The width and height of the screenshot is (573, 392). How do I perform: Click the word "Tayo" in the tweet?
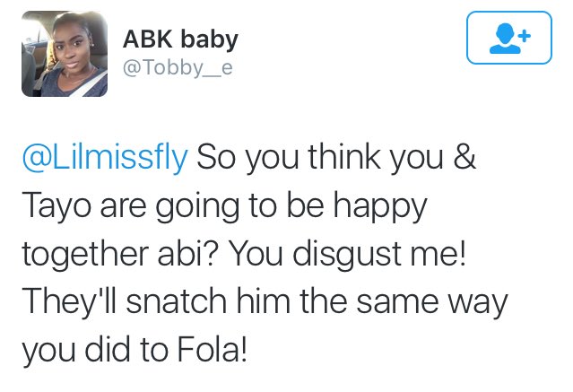point(53,206)
